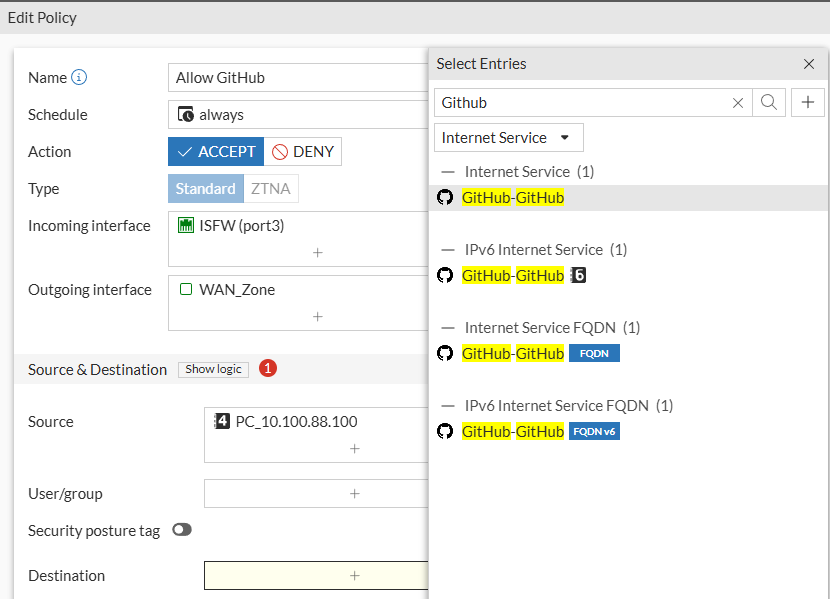This screenshot has width=830, height=599.
Task: Click the IPv6 badge on GitHub-GitHub entry
Action: (x=577, y=274)
